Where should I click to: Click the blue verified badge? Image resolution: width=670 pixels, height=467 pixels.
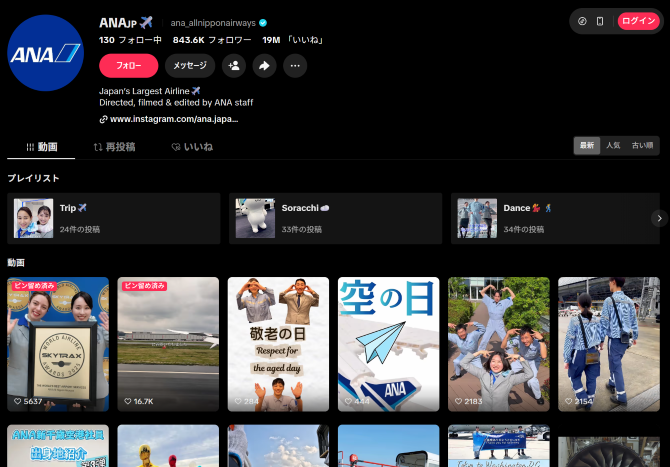[263, 23]
